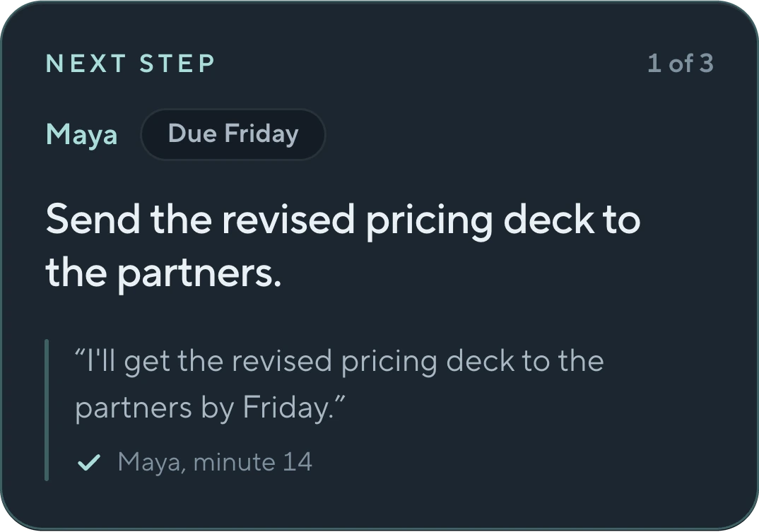Select the 'minute 14' timestamp text
The image size is (759, 532).
(x=253, y=462)
